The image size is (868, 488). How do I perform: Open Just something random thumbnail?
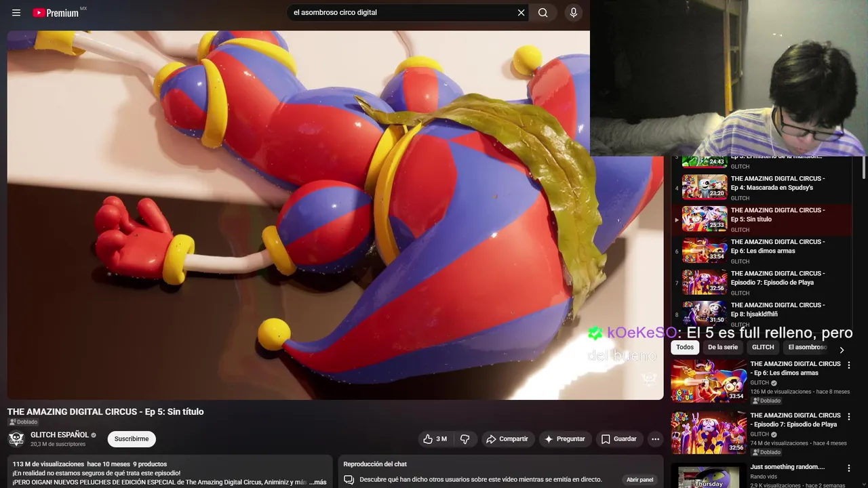(709, 476)
